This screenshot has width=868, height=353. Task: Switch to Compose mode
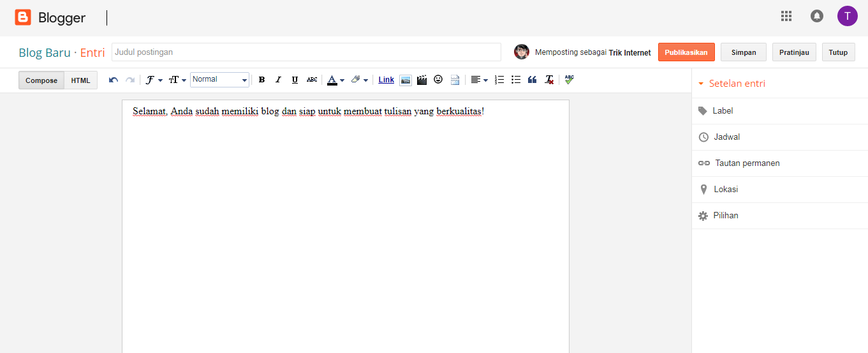(41, 80)
